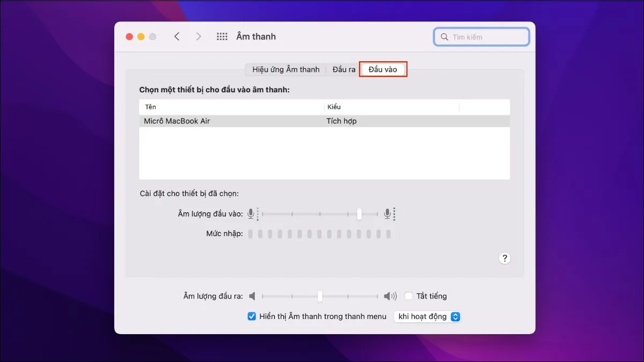Uncheck Hiển thị Âm thanh trong thanh menu
The height and width of the screenshot is (362, 644).
tap(252, 316)
